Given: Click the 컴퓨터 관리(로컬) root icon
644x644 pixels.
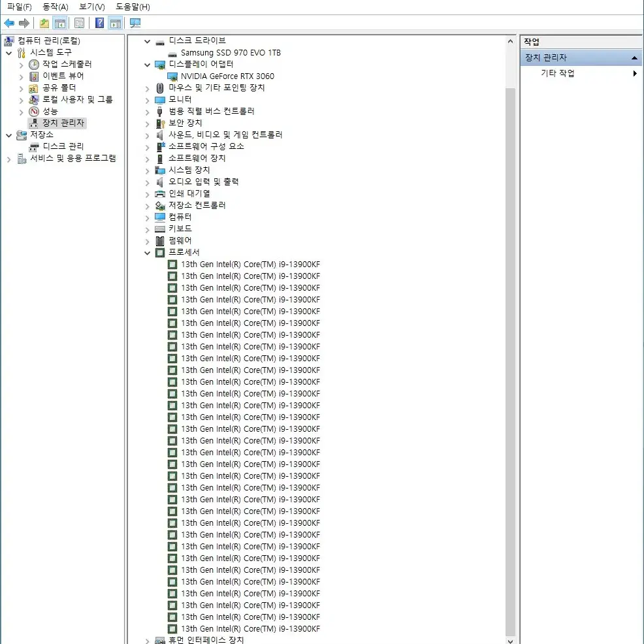Looking at the screenshot, I should pyautogui.click(x=8, y=40).
